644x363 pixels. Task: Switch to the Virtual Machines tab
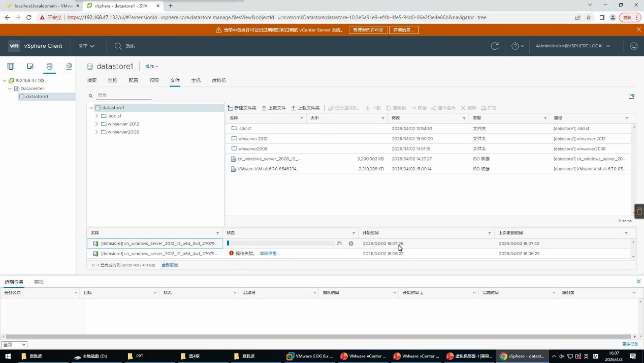pyautogui.click(x=219, y=80)
